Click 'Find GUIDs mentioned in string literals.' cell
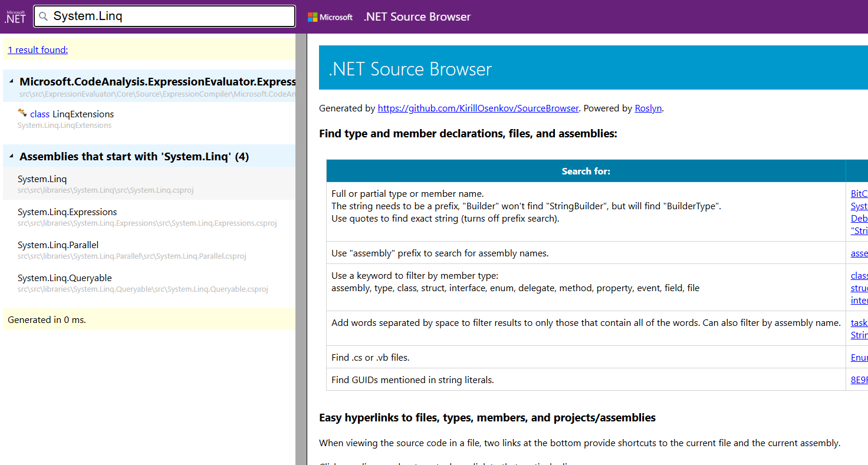Screen dimensions: 868x465 [x=586, y=380]
